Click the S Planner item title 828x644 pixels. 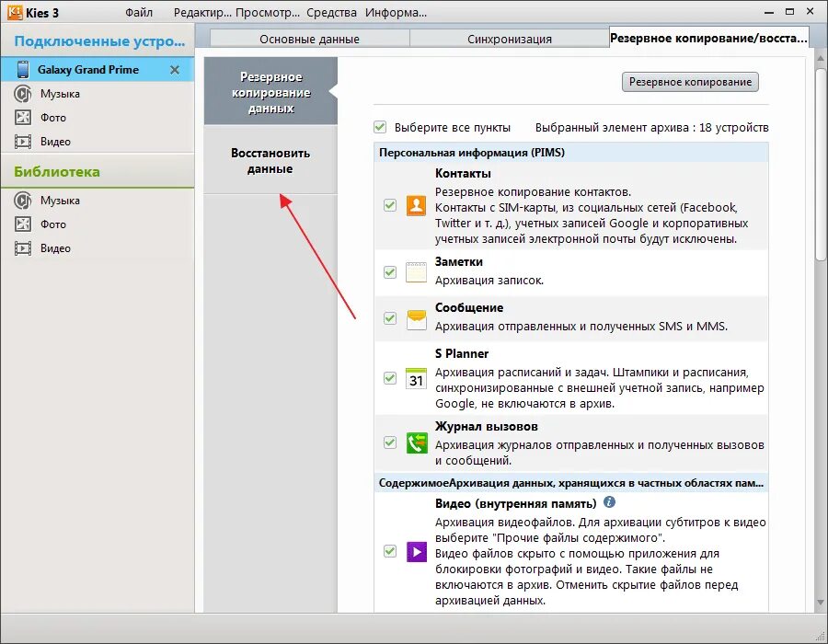[x=462, y=353]
